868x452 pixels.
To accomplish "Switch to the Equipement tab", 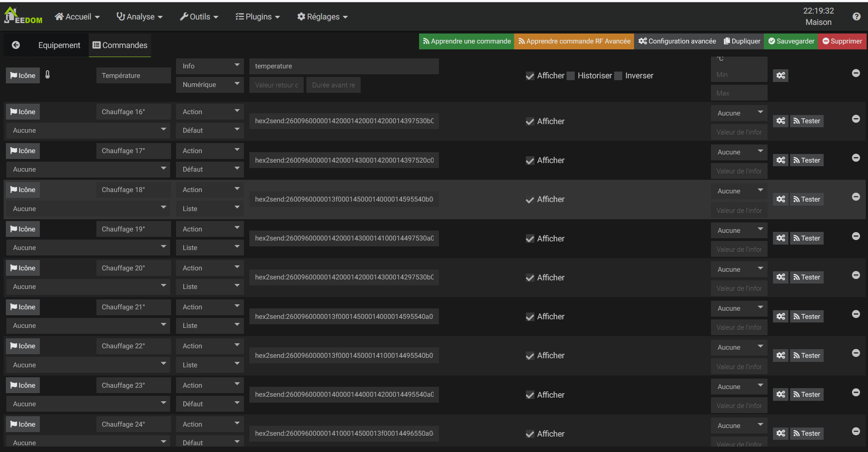I will (x=59, y=45).
